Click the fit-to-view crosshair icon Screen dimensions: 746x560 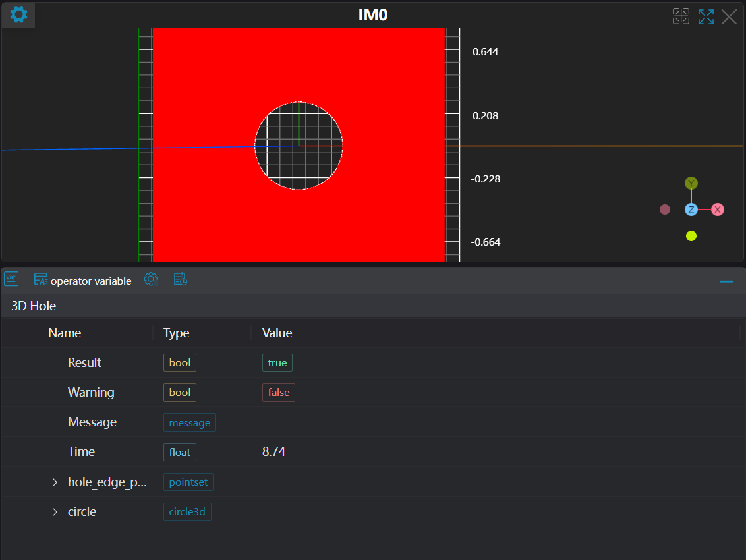point(681,16)
